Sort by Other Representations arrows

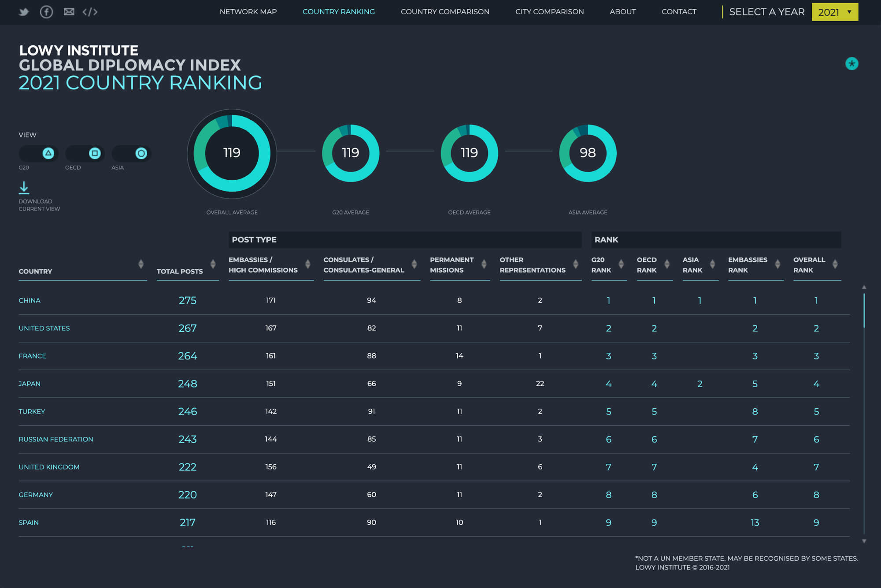click(576, 264)
